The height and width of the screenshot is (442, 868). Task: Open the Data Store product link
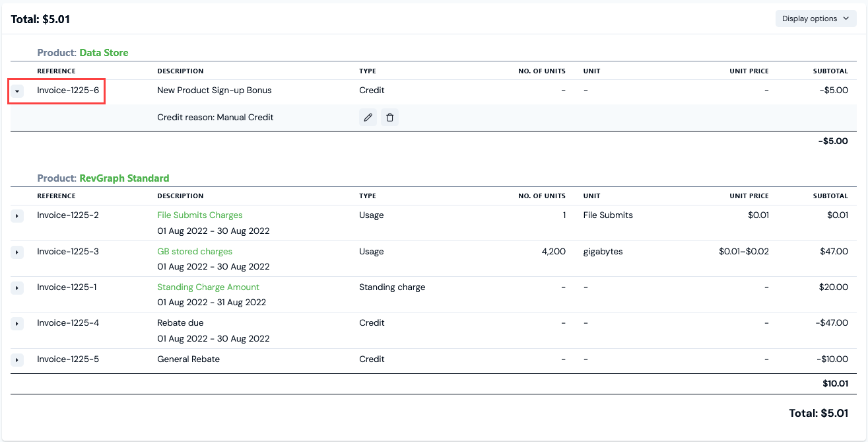click(x=104, y=53)
